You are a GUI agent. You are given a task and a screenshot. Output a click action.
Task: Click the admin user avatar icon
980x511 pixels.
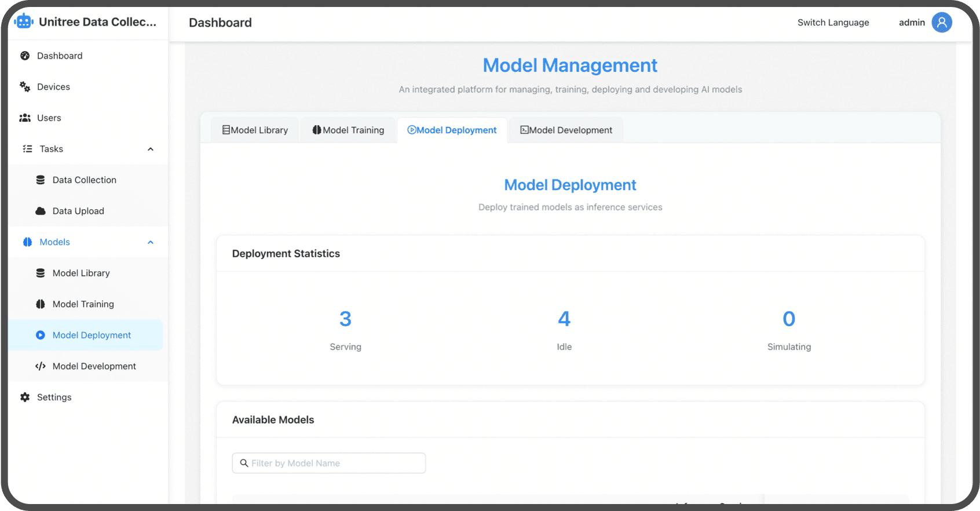point(941,23)
